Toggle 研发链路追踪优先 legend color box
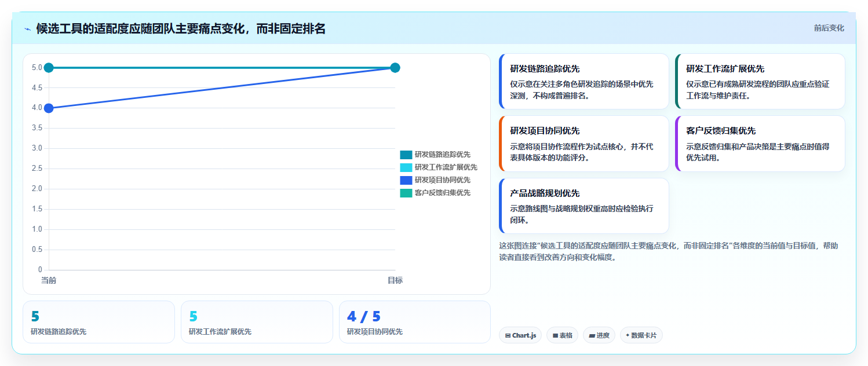868x366 pixels. tap(406, 155)
